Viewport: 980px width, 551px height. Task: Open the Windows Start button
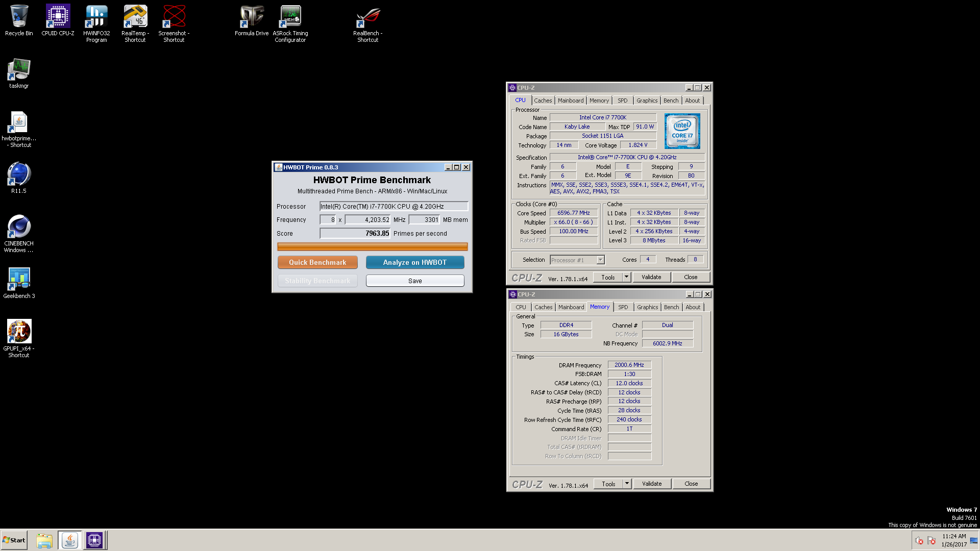coord(14,540)
